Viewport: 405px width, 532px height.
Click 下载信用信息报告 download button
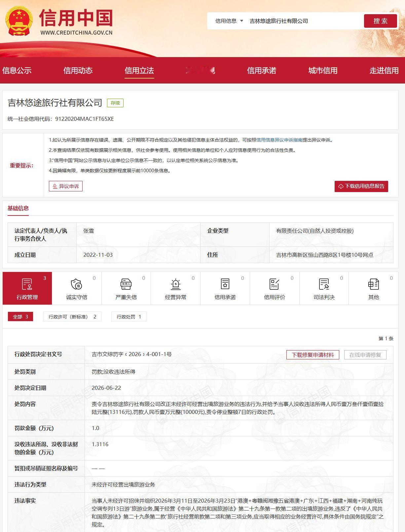pos(361,186)
